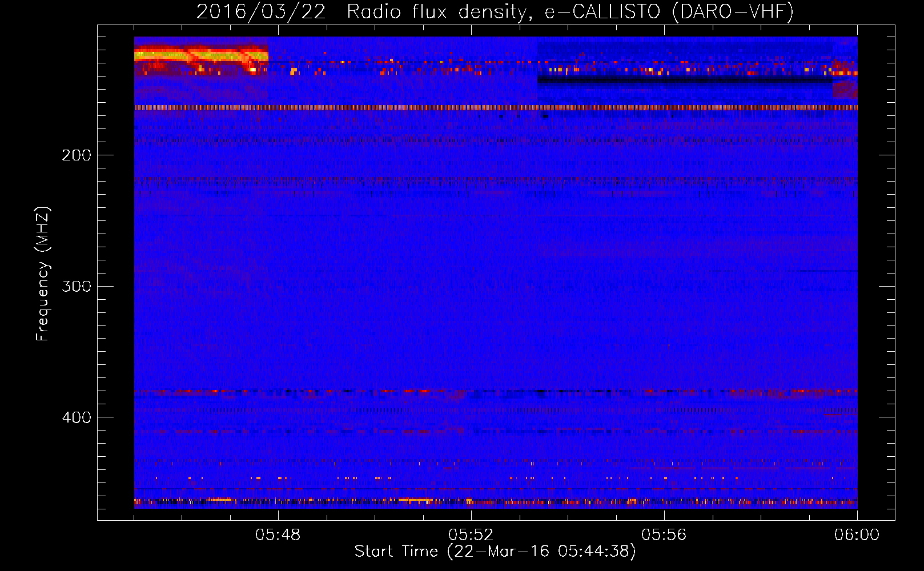This screenshot has width=924, height=571.
Task: Click the '05:56' time tick label
Action: click(664, 535)
